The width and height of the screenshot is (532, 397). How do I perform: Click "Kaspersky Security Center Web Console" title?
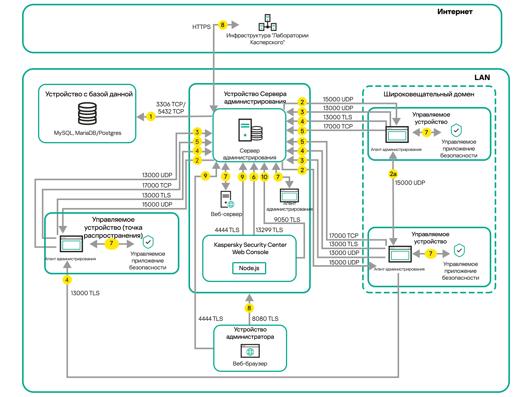tap(250, 248)
